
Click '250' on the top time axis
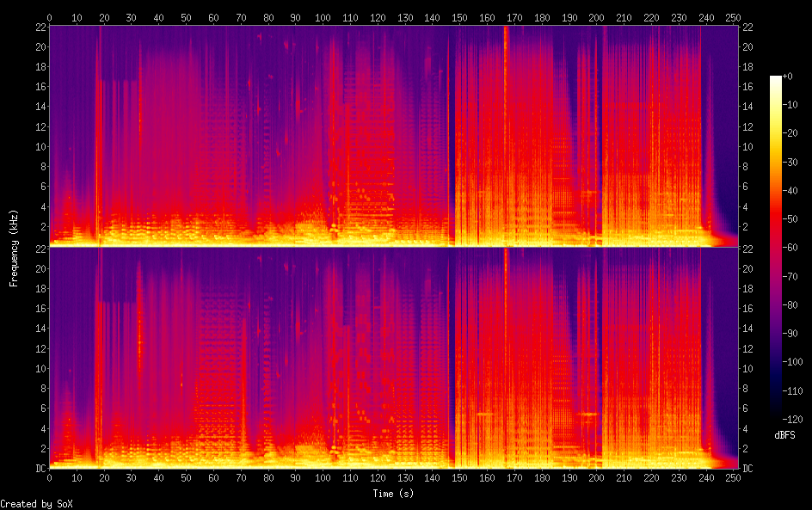733,17
